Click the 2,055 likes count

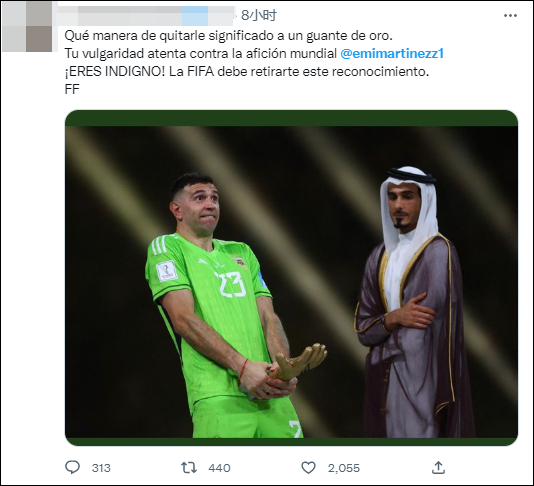344,468
